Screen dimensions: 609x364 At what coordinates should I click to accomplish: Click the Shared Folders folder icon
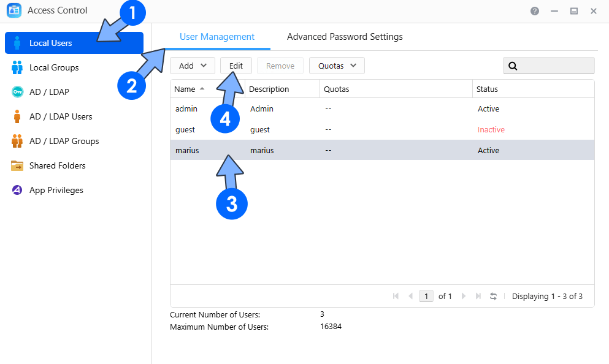[17, 165]
